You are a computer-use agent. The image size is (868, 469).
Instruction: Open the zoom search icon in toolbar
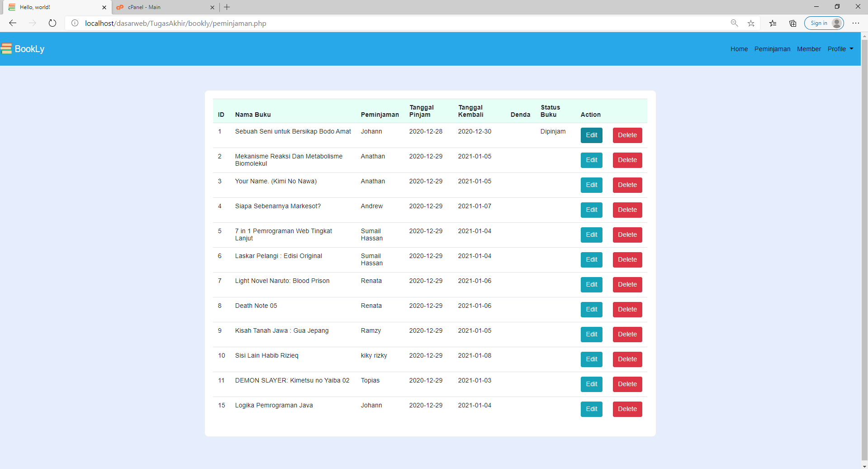(734, 23)
